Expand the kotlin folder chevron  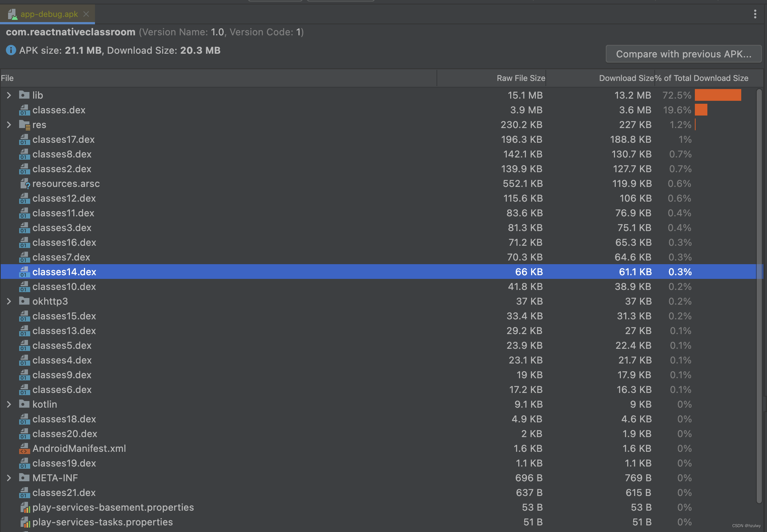point(9,404)
